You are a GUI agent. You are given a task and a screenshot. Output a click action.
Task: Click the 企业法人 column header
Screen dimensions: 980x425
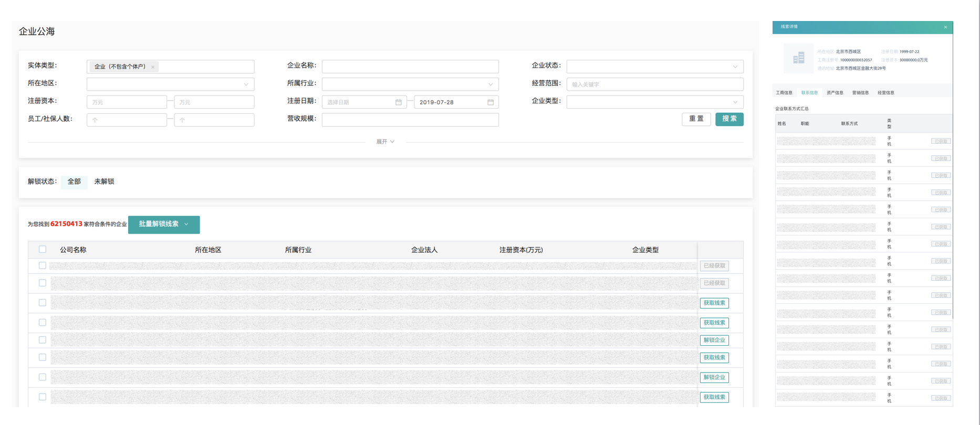click(424, 250)
